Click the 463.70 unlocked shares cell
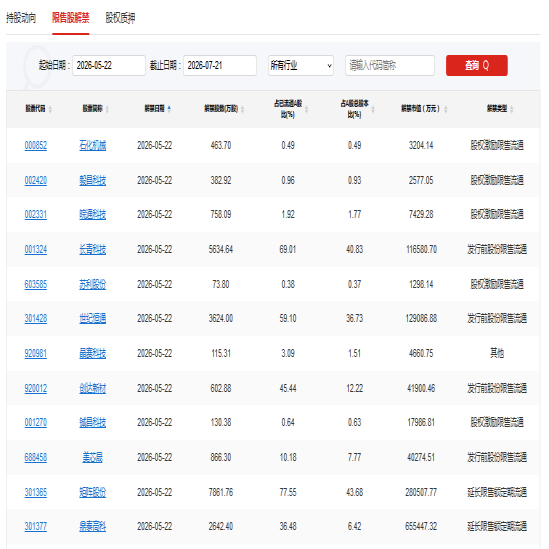Screen dimensions: 549x549 (221, 145)
